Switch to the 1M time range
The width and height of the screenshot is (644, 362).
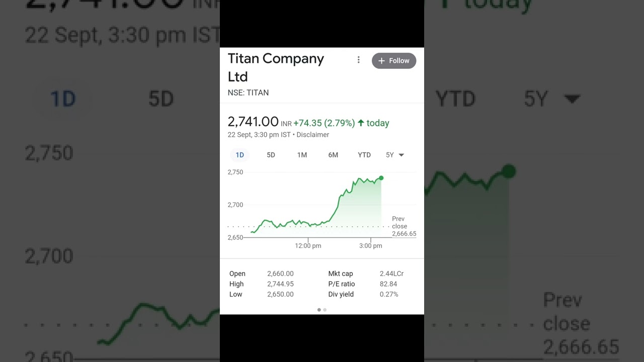(302, 155)
